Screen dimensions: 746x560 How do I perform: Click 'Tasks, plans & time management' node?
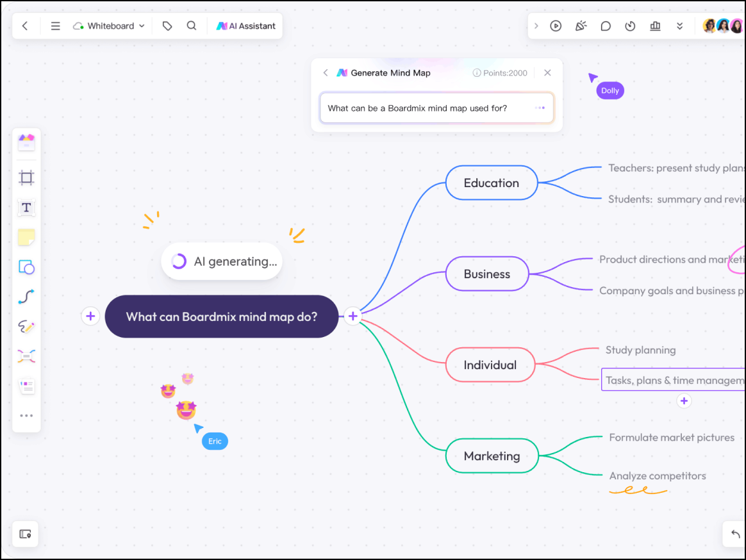pyautogui.click(x=673, y=380)
